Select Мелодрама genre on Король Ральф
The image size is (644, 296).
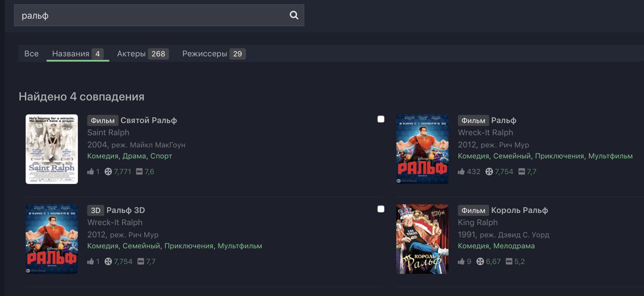coord(514,246)
